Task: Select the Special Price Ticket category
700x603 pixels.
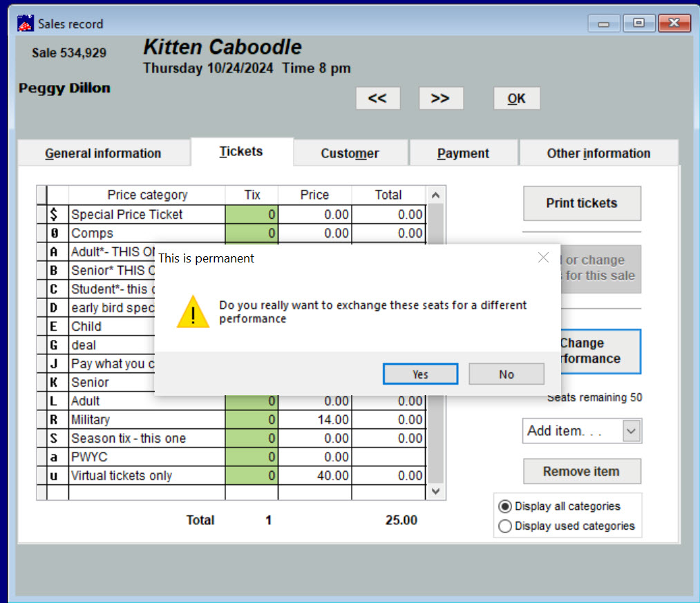Action: pyautogui.click(x=147, y=215)
